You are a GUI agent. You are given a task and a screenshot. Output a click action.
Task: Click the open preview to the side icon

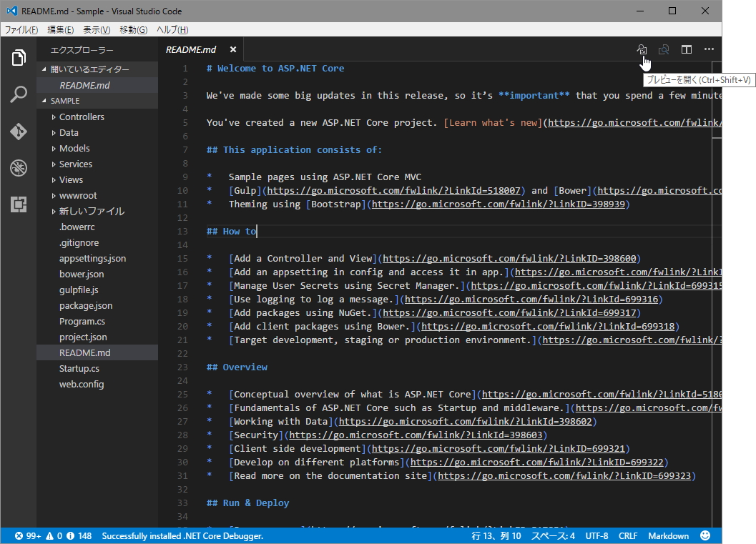click(664, 49)
